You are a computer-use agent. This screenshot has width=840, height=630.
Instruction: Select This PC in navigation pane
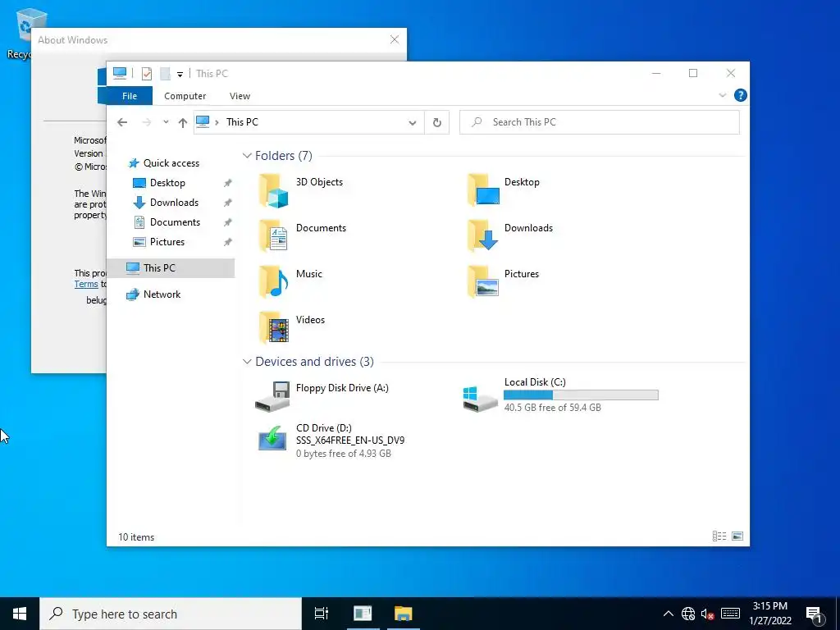(171, 268)
